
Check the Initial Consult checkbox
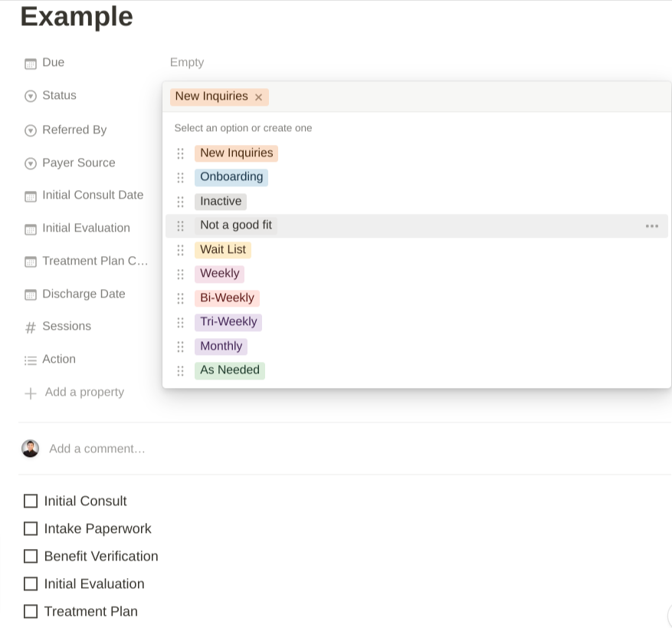tap(31, 501)
